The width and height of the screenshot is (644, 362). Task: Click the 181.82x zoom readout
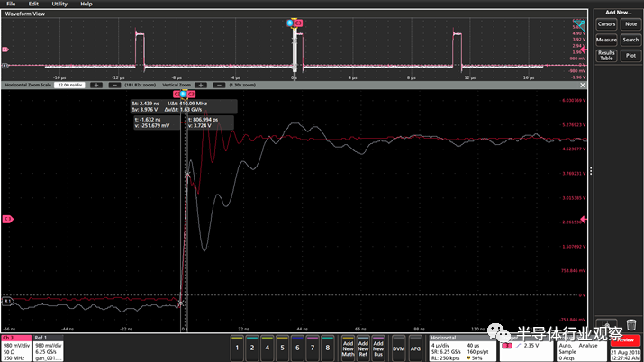(x=141, y=85)
